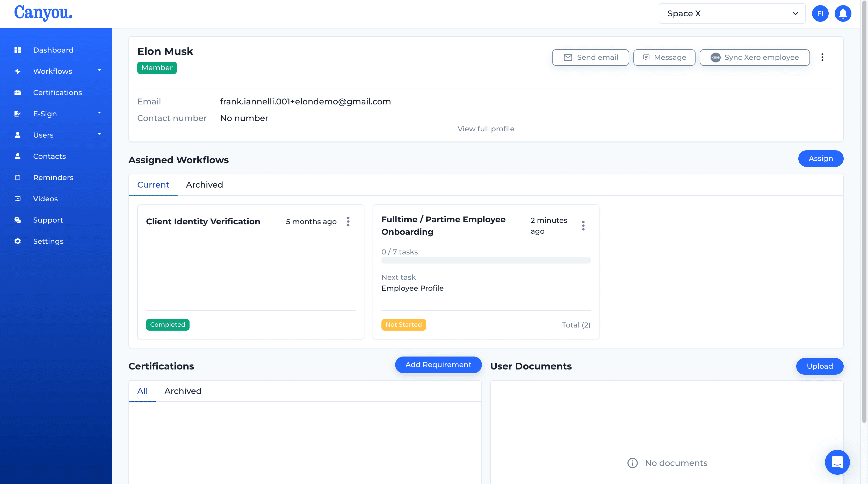Expand the E-Sign submenu arrow

(99, 112)
